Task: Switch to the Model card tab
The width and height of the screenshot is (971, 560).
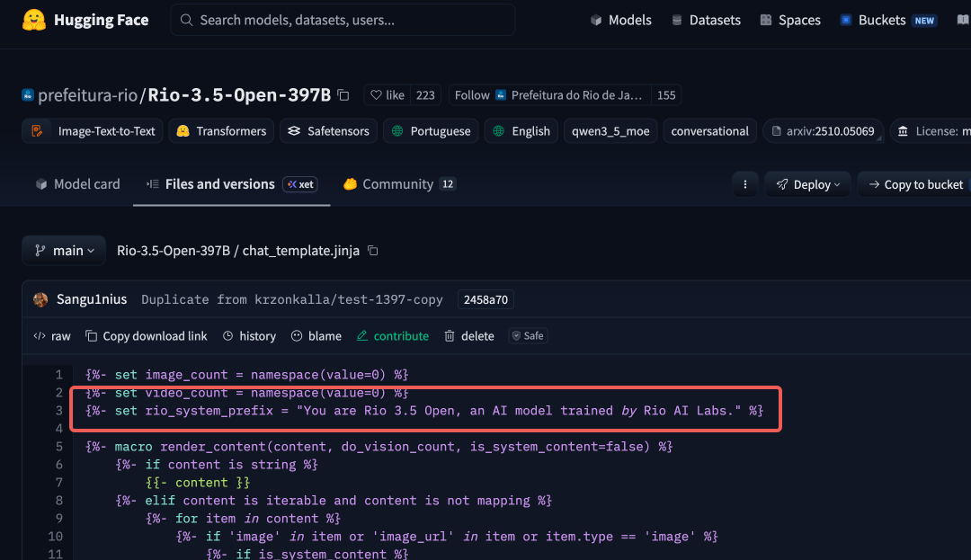Action: point(77,184)
